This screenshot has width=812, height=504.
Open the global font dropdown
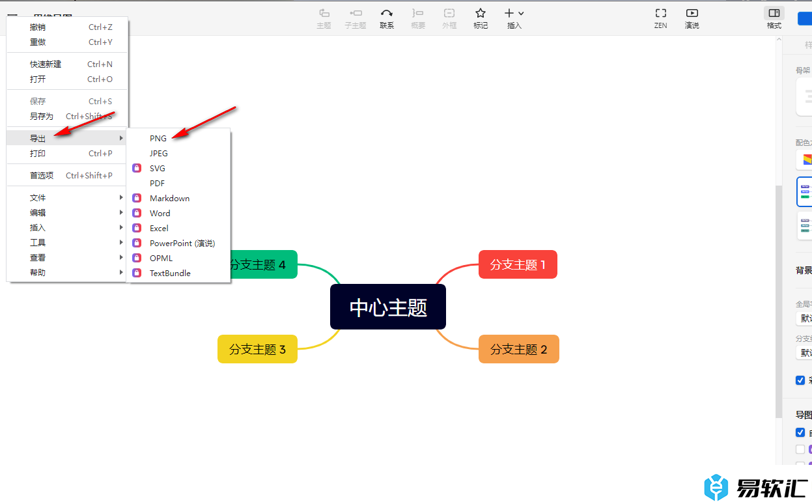pyautogui.click(x=804, y=318)
